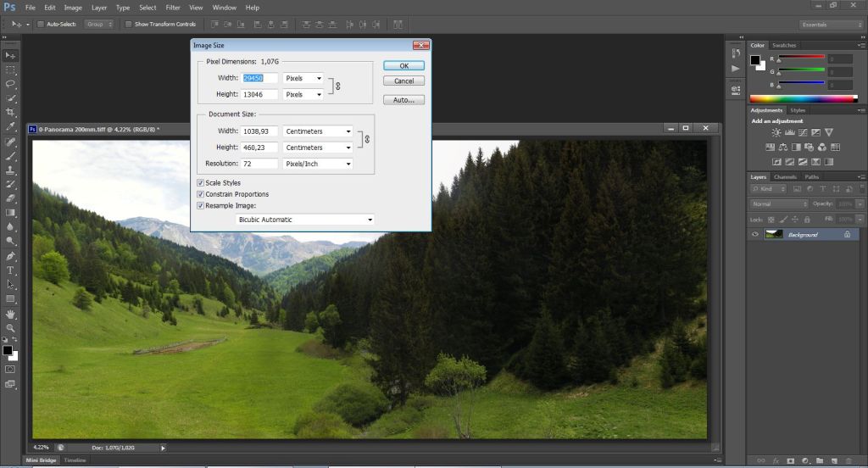Uncheck the Scale Styles checkbox
Image resolution: width=868 pixels, height=468 pixels.
coord(200,182)
